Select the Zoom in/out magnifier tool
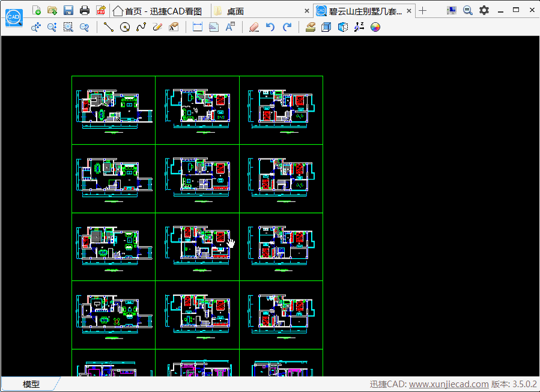540x392 pixels. coord(52,27)
